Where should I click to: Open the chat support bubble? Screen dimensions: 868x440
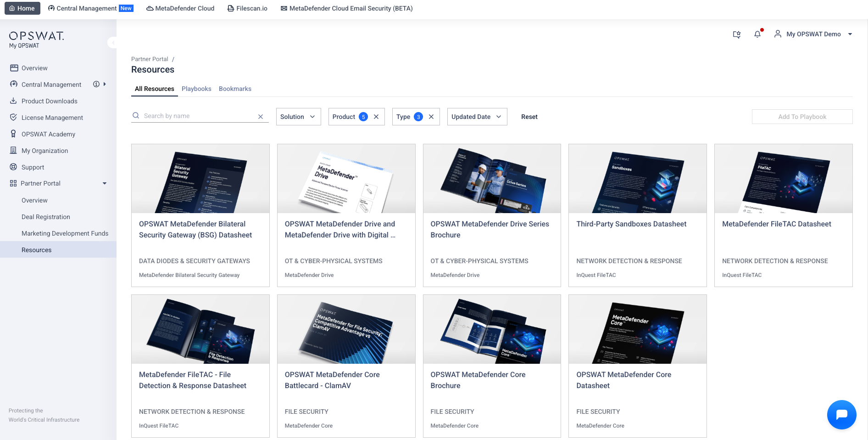pyautogui.click(x=841, y=415)
